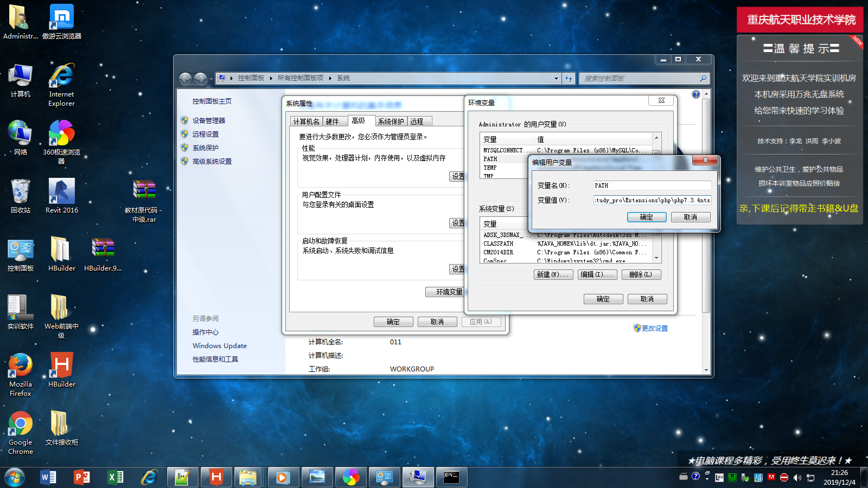Open 远程设置 link in sidebar
The width and height of the screenshot is (868, 488).
point(206,134)
